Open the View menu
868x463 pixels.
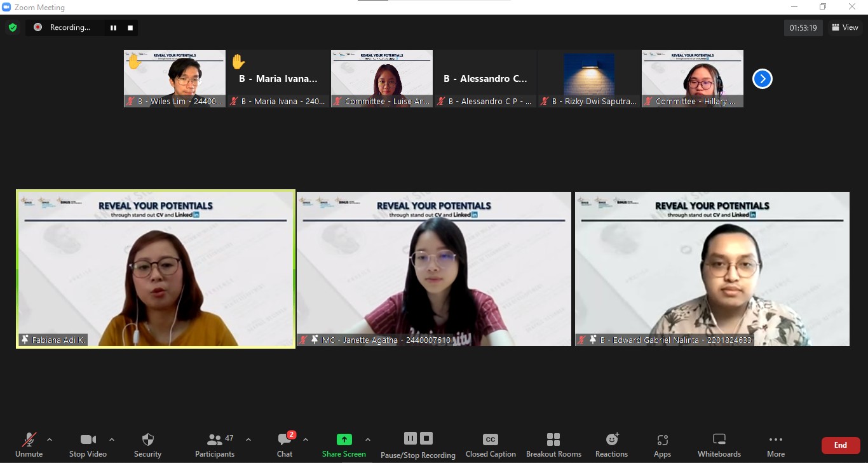[x=844, y=27]
